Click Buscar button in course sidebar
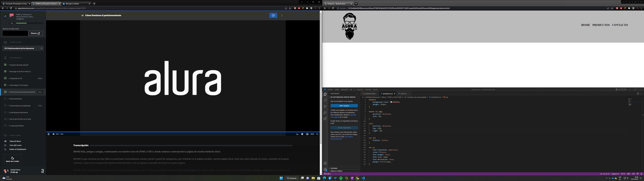This screenshot has height=181, width=644. 35,33
